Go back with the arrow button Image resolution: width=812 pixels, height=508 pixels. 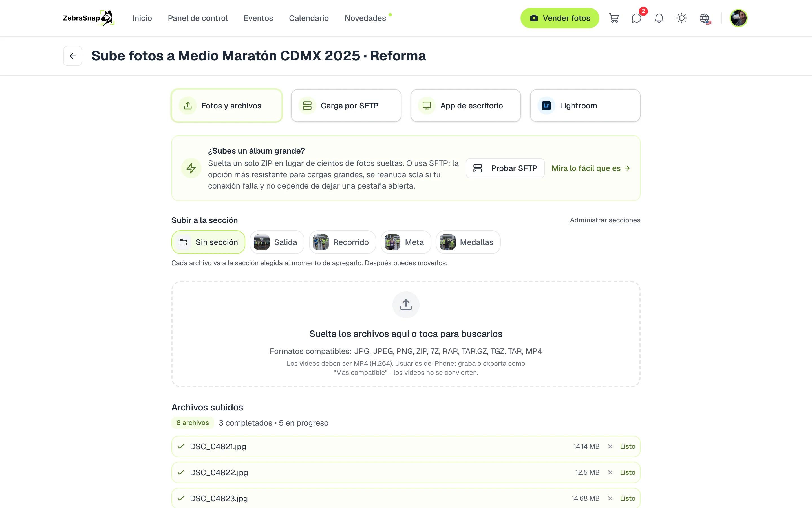(73, 56)
